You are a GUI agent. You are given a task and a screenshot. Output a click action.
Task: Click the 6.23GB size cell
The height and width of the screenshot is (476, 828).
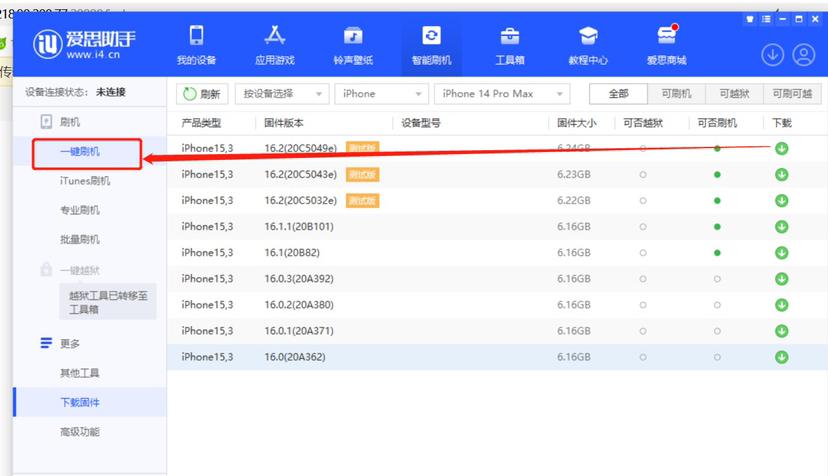pyautogui.click(x=573, y=174)
